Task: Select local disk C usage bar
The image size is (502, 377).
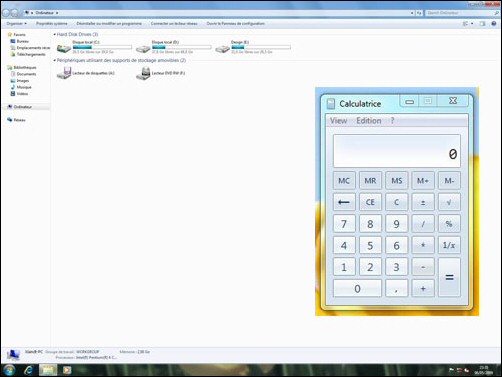Action: pyautogui.click(x=102, y=47)
